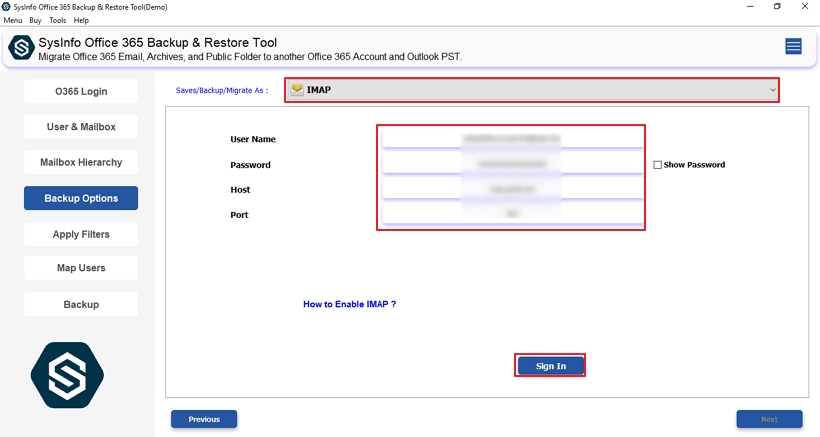This screenshot has height=437, width=820.
Task: Open the How to Enable IMAP link
Action: click(349, 304)
